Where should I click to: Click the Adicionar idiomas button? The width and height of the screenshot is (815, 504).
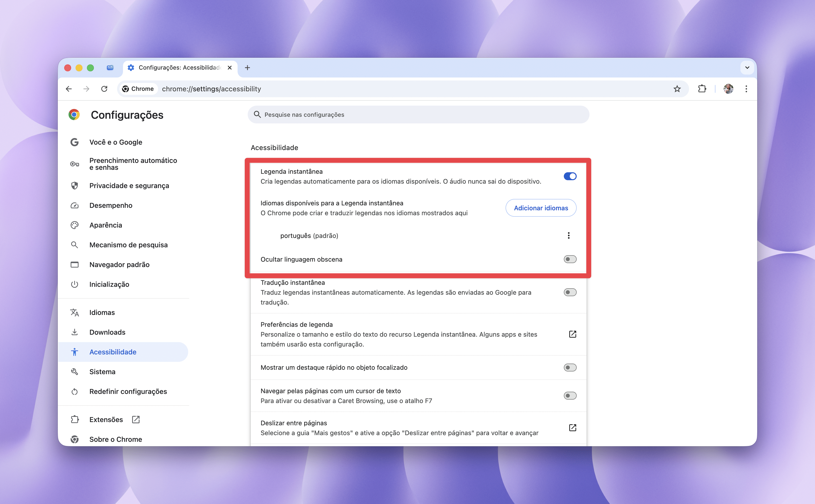point(541,208)
